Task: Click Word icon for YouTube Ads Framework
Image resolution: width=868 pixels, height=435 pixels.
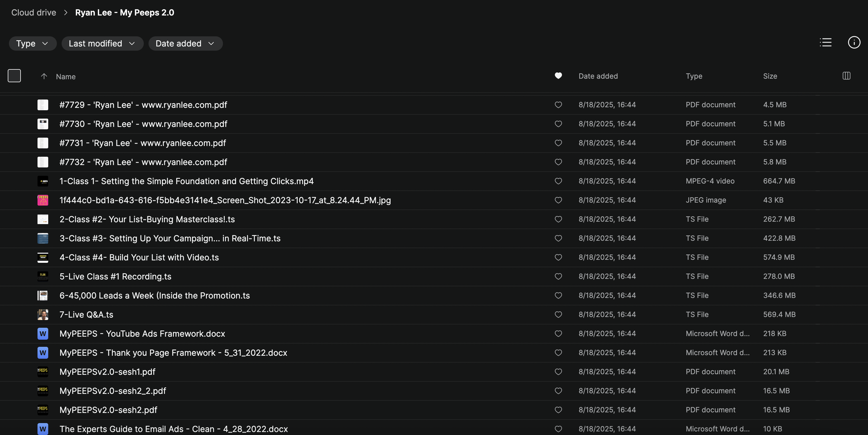Action: pyautogui.click(x=43, y=333)
